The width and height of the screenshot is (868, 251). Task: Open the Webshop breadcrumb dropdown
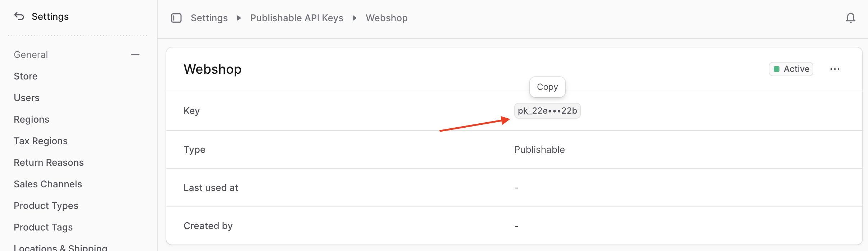(x=386, y=18)
